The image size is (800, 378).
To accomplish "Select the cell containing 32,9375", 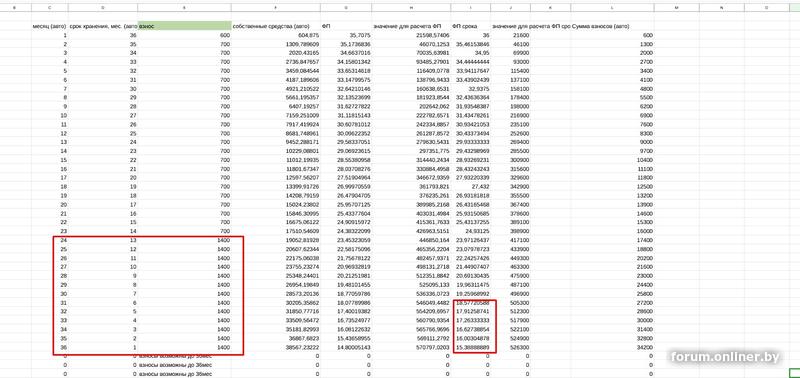I will pyautogui.click(x=470, y=89).
